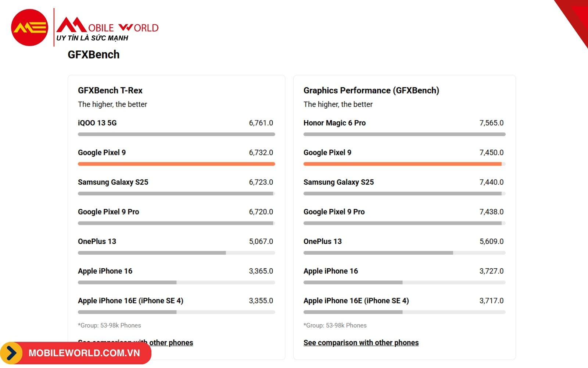
Task: Select iQOO 13 5G in T-Rex list
Action: point(97,123)
